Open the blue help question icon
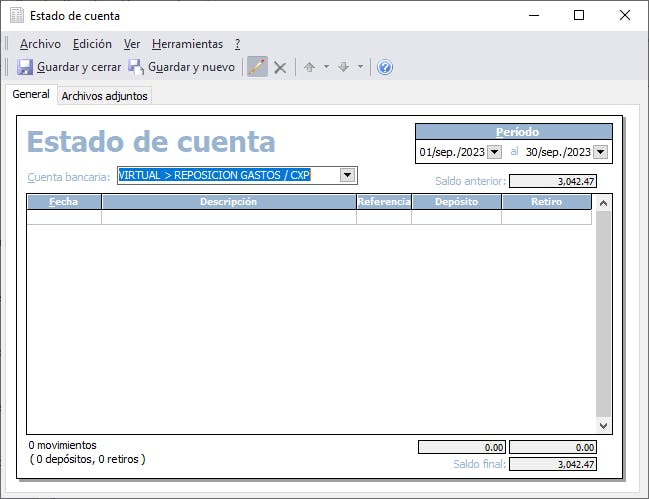The image size is (649, 499). pos(385,67)
